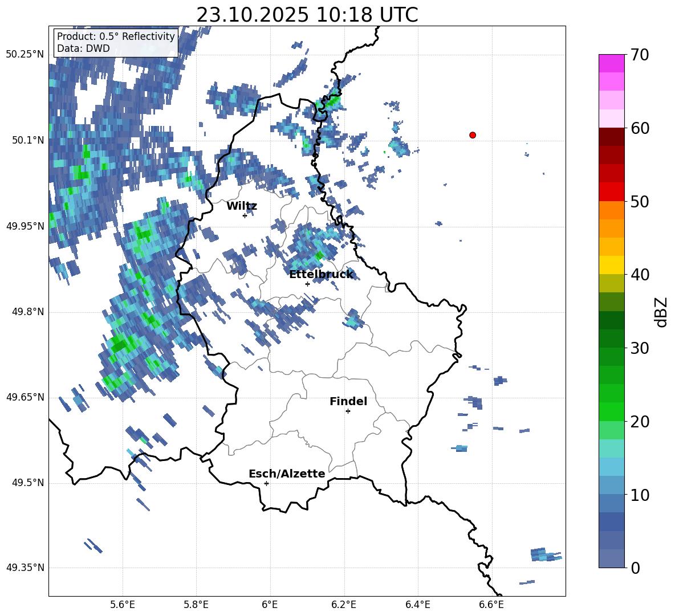
Task: Click the 30 value on the colorbar
Action: point(640,348)
